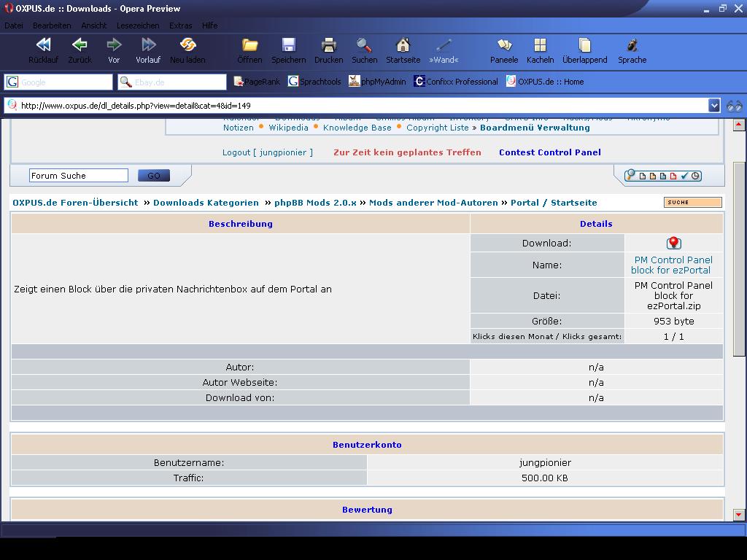This screenshot has height=560, width=747.
Task: Click the Google search field in toolbar
Action: click(x=64, y=82)
